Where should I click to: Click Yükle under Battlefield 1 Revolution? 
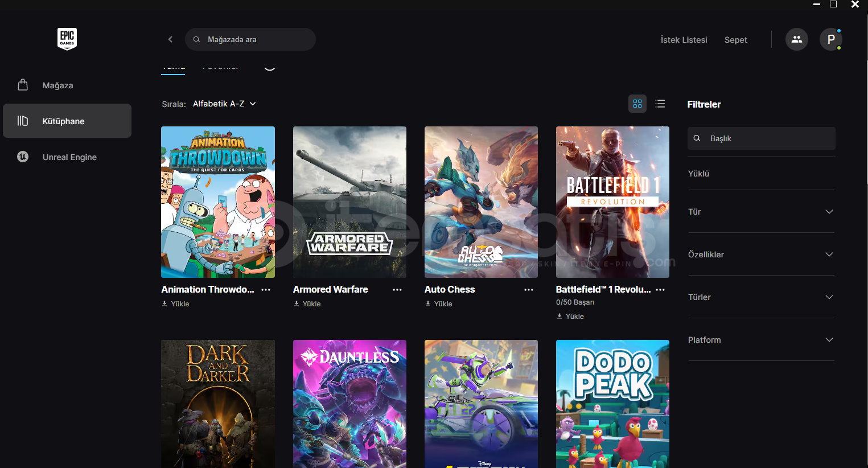(x=570, y=317)
